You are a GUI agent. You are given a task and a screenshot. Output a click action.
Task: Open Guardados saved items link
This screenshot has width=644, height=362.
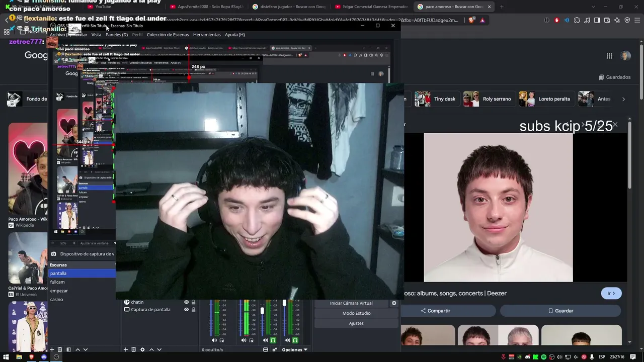click(x=614, y=77)
